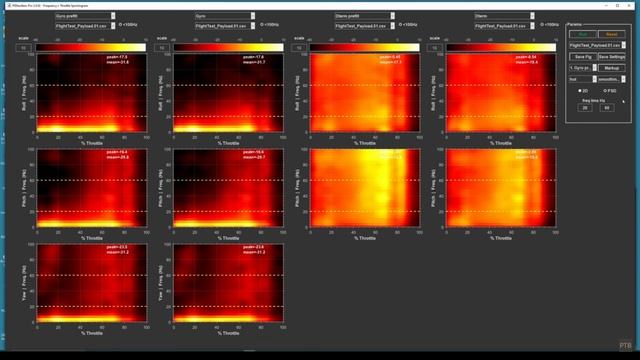Click the color scale bar above the Dterm prefilt column
The width and height of the screenshot is (640, 360).
pyautogui.click(x=364, y=47)
